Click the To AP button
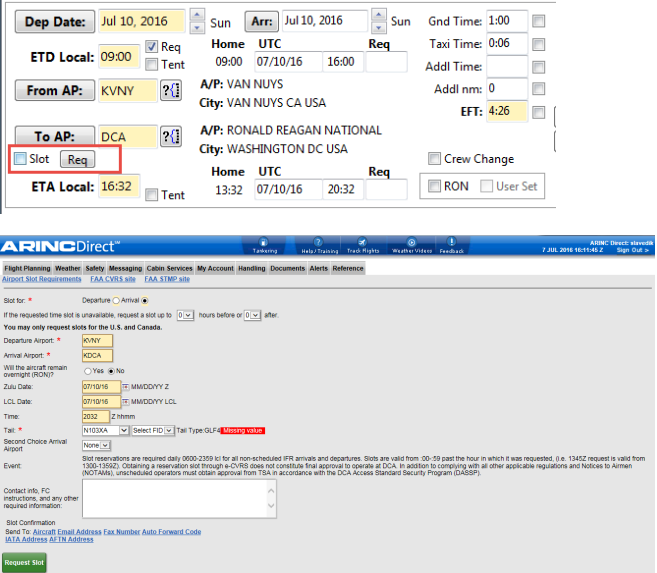The height and width of the screenshot is (573, 657). [55, 136]
